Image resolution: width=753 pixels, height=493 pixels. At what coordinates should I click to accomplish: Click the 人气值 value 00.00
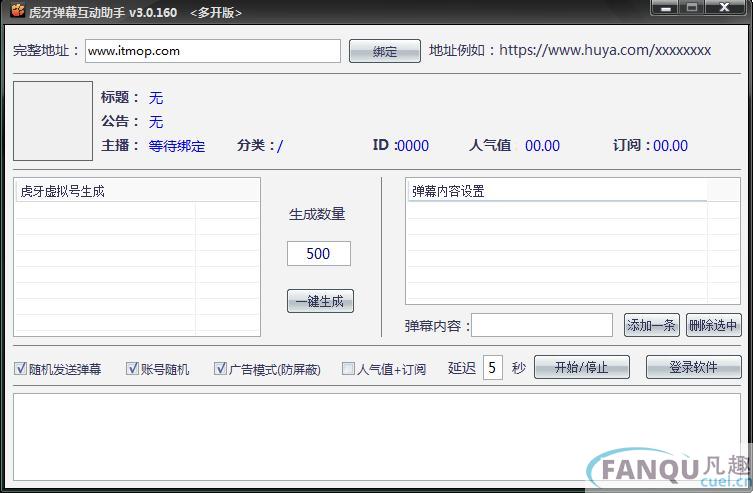542,145
